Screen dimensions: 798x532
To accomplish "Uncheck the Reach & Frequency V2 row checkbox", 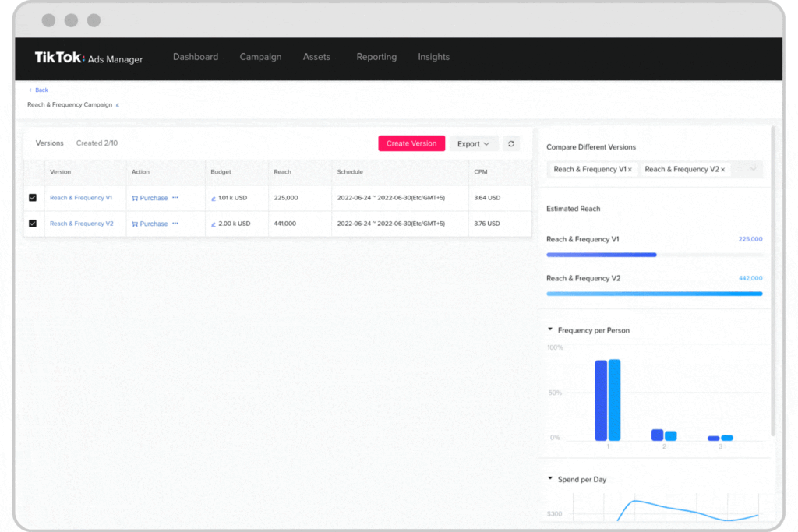I will tap(33, 224).
